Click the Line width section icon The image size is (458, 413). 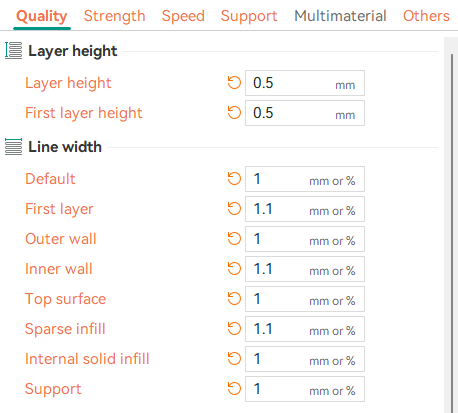click(13, 147)
